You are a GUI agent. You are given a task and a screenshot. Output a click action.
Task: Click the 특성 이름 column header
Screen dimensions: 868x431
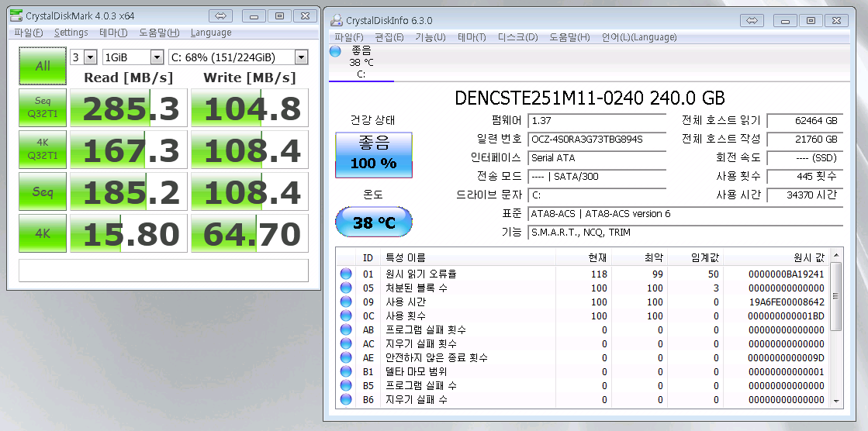(x=468, y=258)
